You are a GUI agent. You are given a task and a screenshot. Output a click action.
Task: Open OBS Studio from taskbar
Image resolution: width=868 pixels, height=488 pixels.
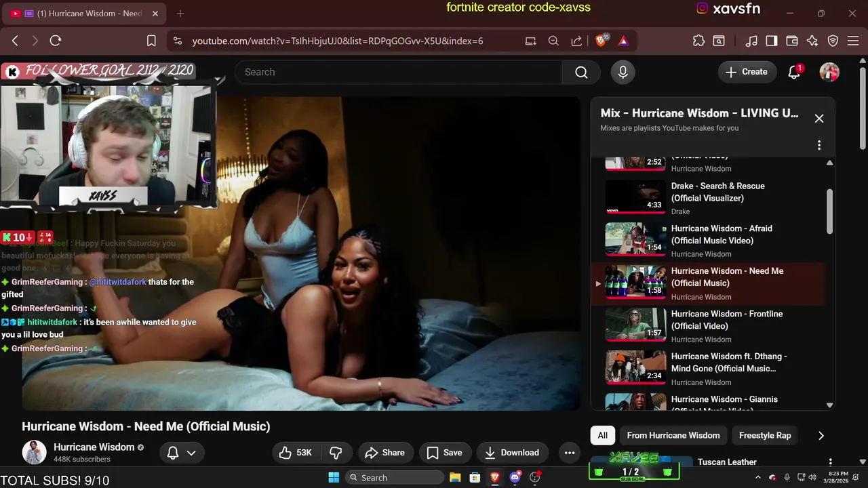(535, 477)
